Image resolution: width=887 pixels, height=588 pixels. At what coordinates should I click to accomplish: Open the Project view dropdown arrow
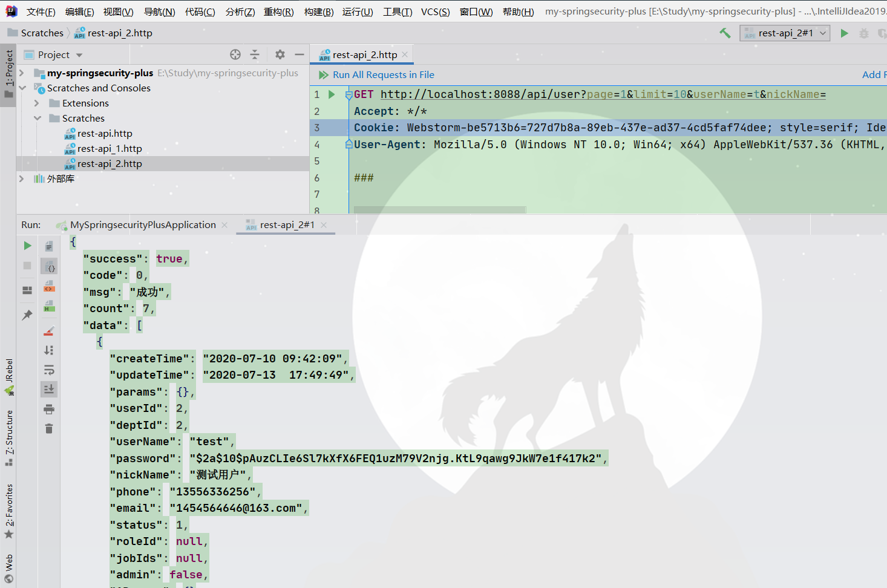point(79,55)
